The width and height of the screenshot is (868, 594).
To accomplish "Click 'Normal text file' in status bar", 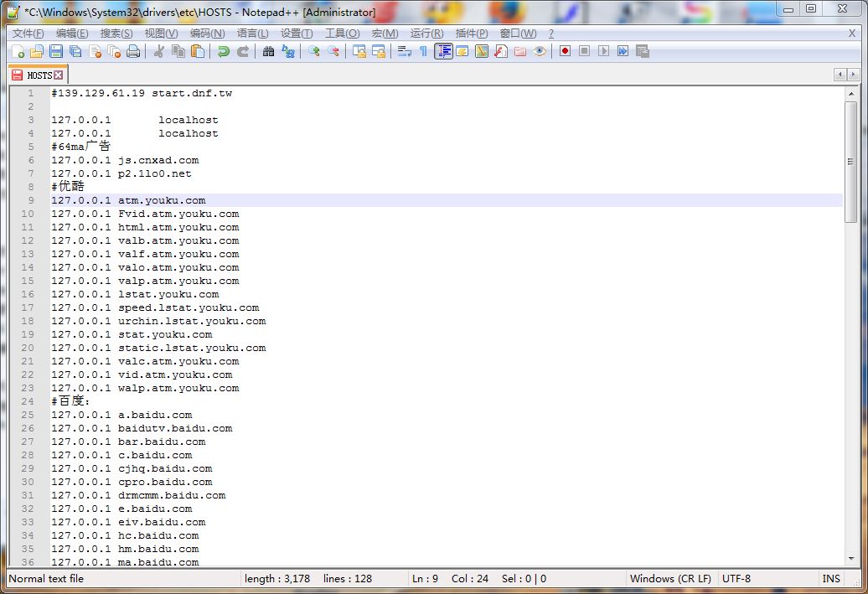I will coord(46,578).
